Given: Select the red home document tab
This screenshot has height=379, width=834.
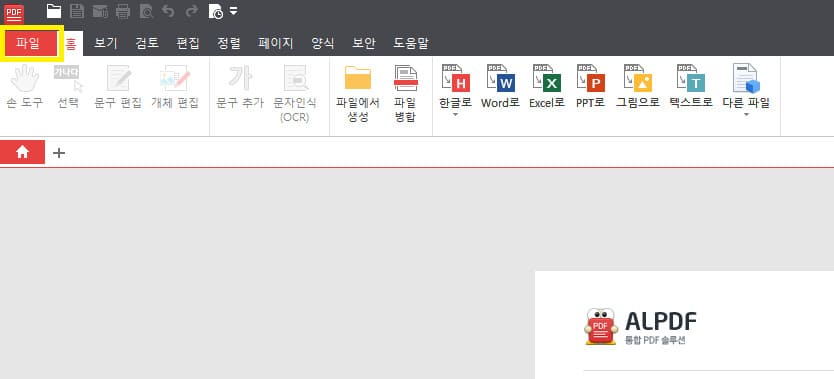Looking at the screenshot, I should 22,153.
